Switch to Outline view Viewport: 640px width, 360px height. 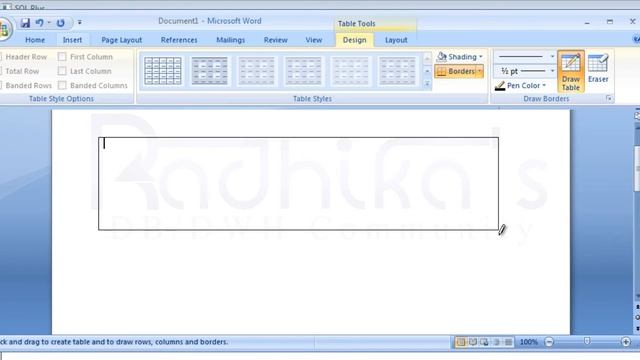[496, 342]
